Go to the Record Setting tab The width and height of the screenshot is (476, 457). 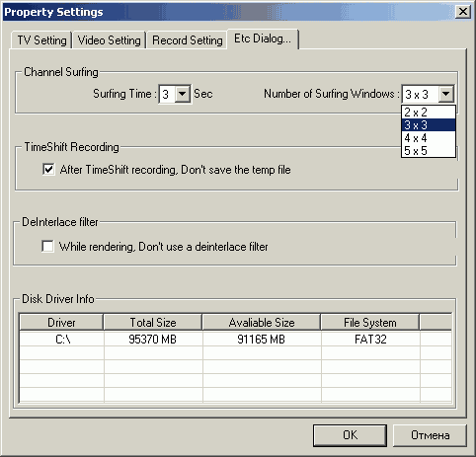(187, 40)
